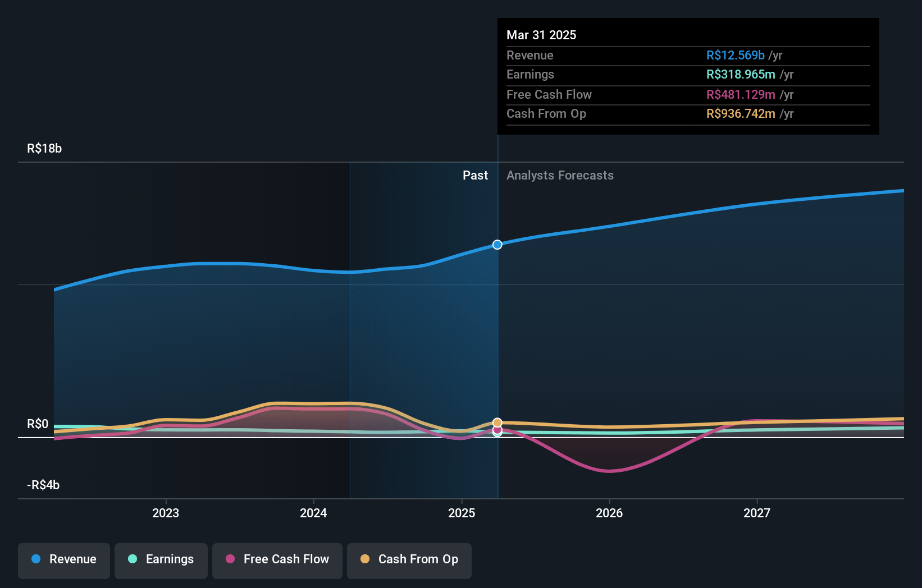The width and height of the screenshot is (922, 588).
Task: Click the Cash From Op data point marker
Action: coord(497,422)
